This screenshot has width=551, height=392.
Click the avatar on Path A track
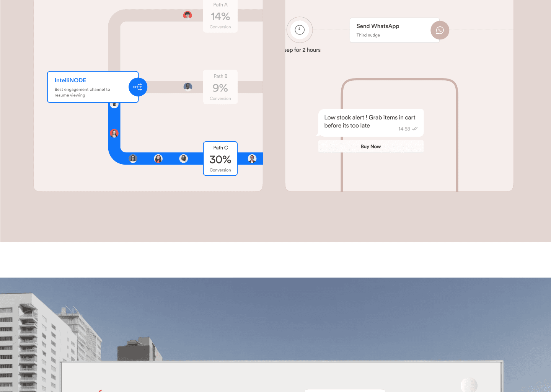[187, 15]
